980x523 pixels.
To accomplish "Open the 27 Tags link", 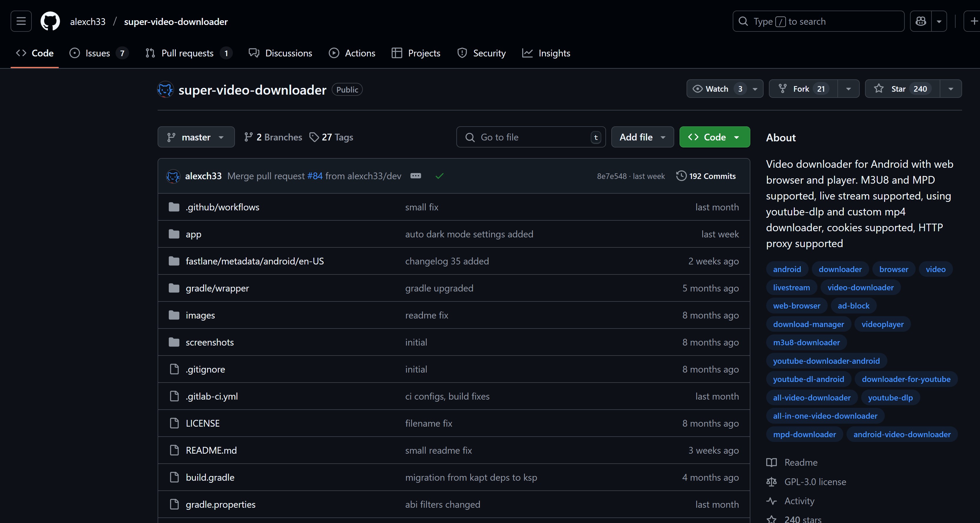I will pos(331,137).
